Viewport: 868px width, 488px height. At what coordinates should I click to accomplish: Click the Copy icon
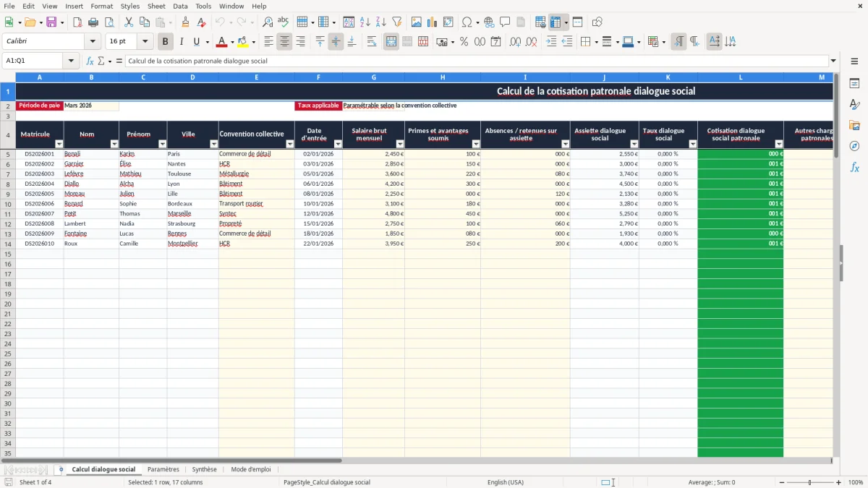(145, 22)
